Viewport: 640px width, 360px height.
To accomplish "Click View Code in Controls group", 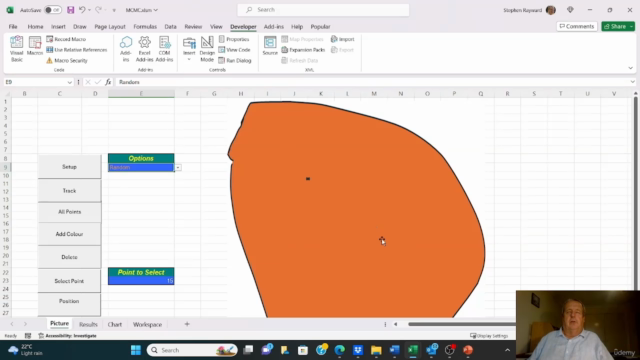I will click(x=234, y=50).
